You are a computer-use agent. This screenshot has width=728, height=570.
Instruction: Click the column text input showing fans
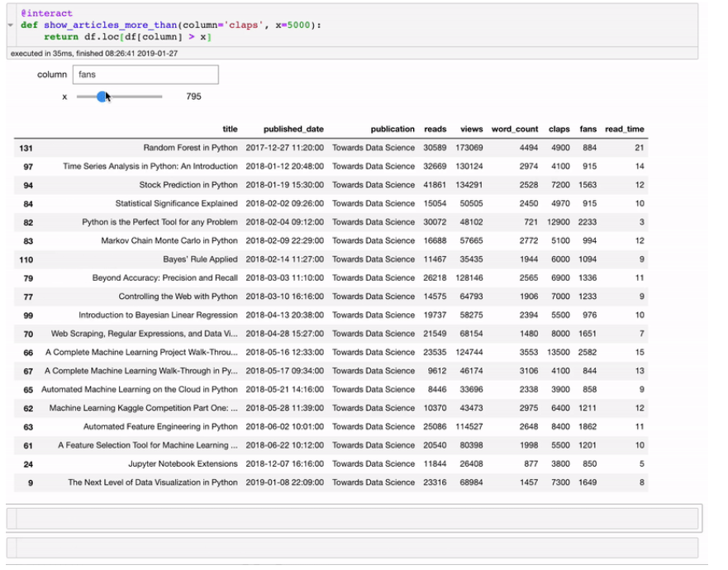click(x=145, y=74)
